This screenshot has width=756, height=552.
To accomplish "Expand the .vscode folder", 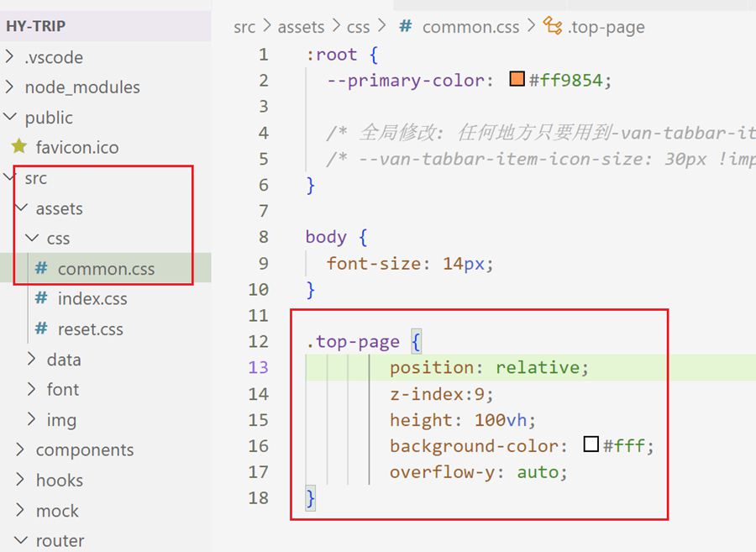I will tap(10, 57).
